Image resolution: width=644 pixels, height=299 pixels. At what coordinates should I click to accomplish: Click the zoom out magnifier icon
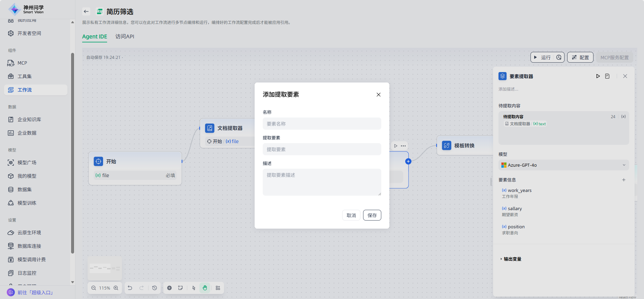pos(94,288)
